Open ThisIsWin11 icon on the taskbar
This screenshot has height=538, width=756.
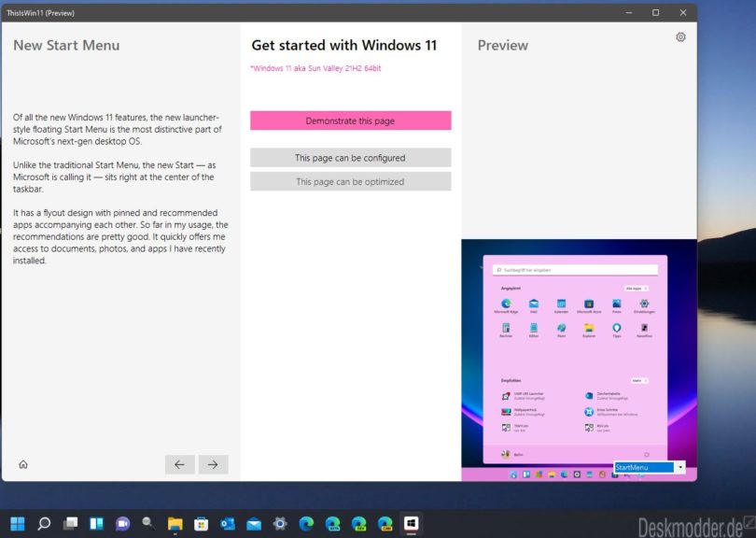pos(411,523)
